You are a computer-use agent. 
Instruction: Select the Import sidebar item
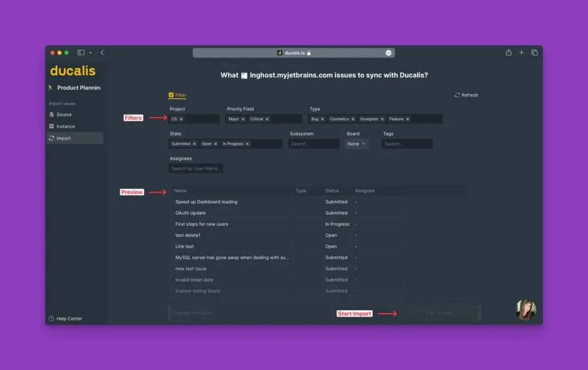pos(63,138)
